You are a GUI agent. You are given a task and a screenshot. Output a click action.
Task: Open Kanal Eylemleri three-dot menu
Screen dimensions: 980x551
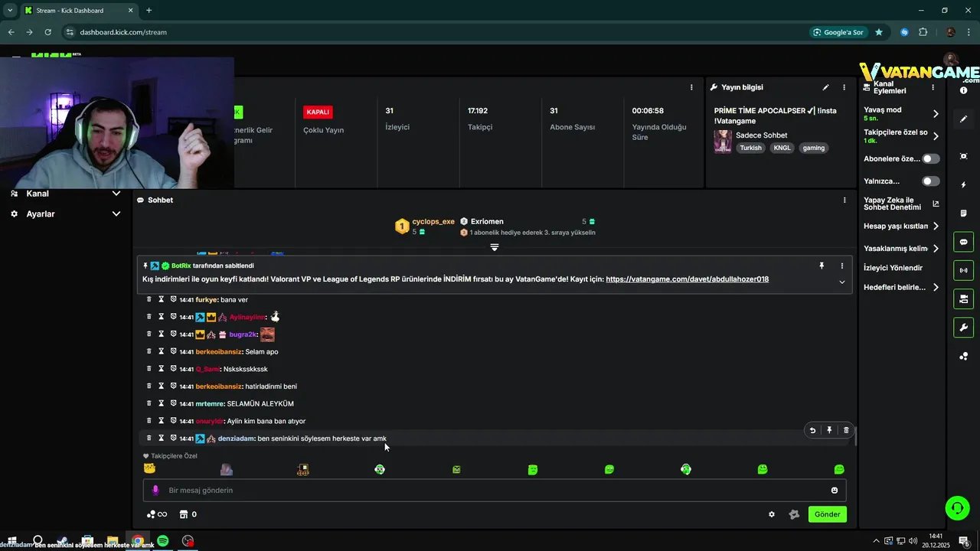(x=933, y=87)
